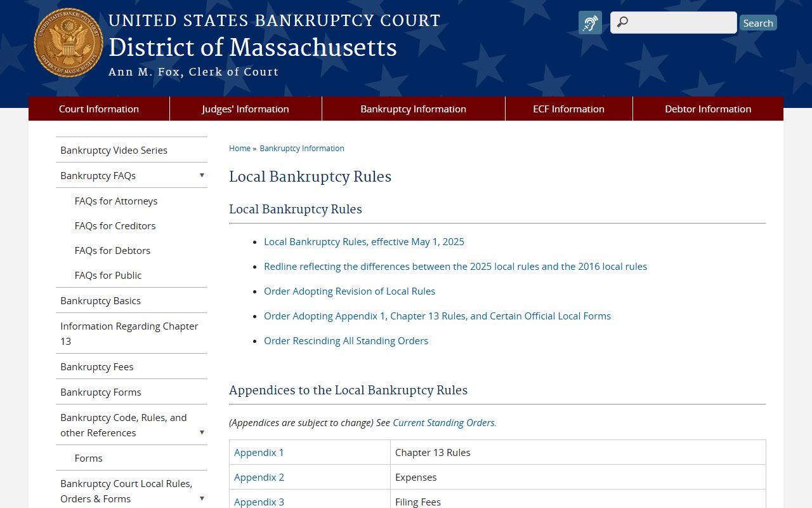This screenshot has height=508, width=812.
Task: Go to Bankruptcy Forms
Action: click(x=101, y=392)
